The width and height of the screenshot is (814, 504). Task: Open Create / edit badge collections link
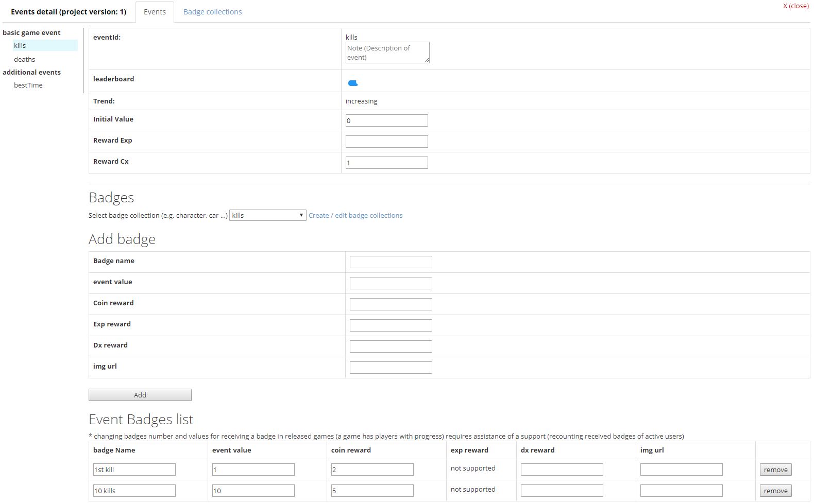(355, 215)
